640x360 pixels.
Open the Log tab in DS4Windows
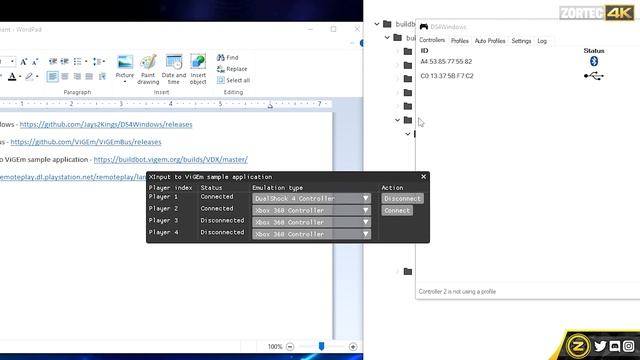pyautogui.click(x=542, y=41)
